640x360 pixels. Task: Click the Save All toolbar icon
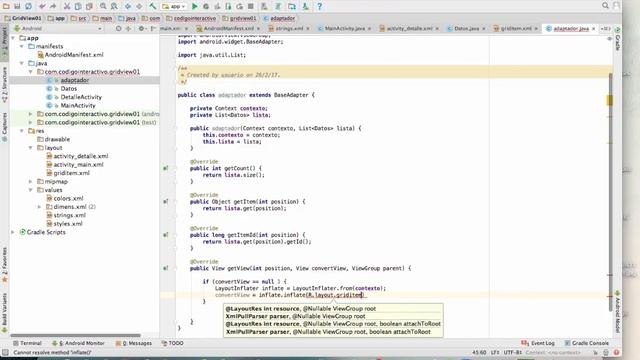18,6
